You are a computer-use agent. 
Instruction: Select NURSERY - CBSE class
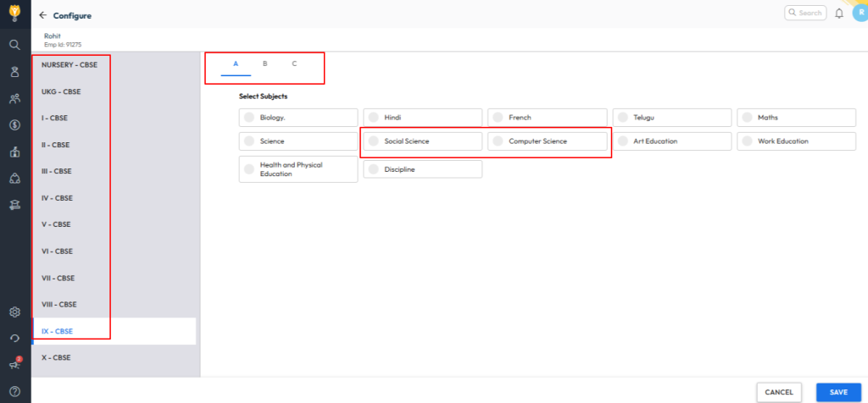[71, 64]
